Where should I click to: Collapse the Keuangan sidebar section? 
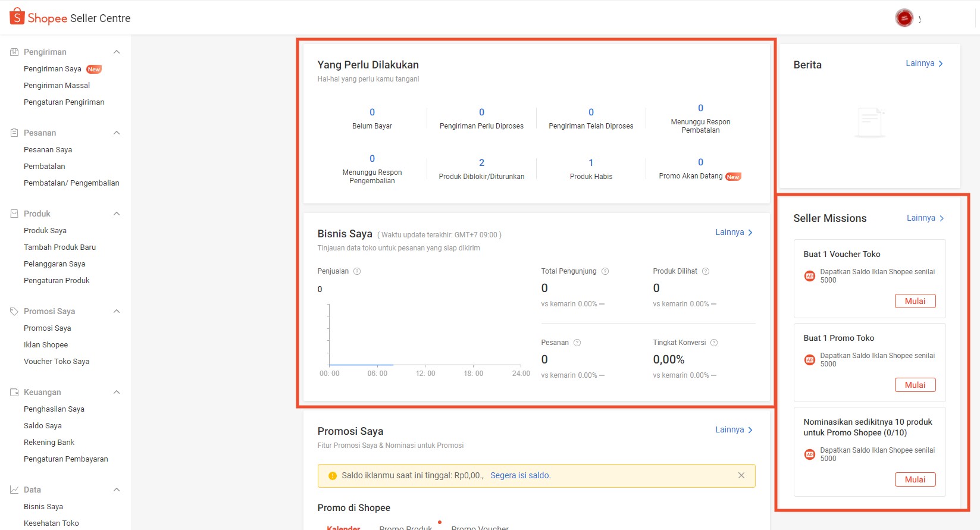[117, 393]
